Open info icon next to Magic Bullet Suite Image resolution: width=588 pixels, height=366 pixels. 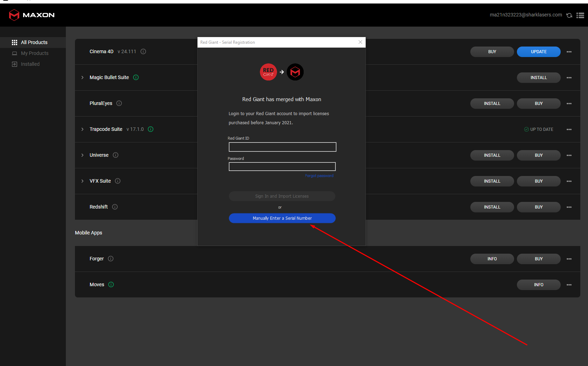tap(136, 77)
